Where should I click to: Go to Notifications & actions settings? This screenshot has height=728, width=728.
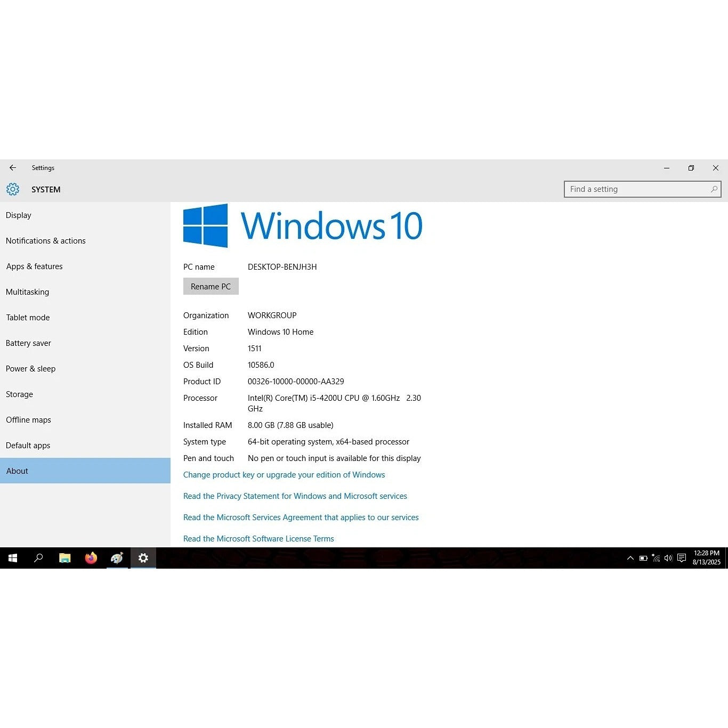(x=46, y=241)
